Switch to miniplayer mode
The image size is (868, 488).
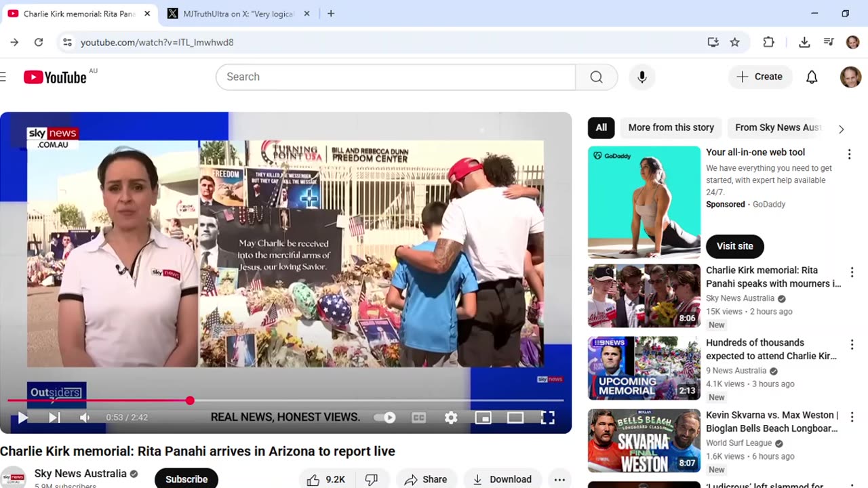483,418
